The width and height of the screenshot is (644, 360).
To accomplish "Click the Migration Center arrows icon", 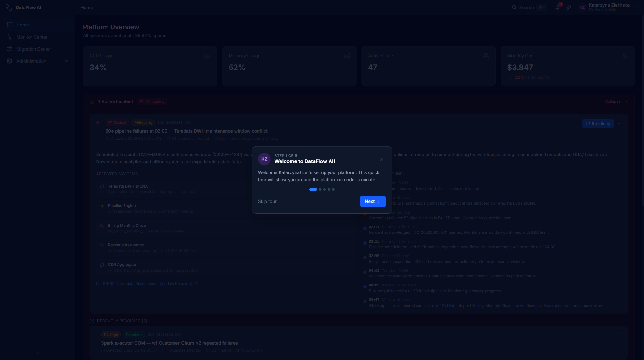I will pyautogui.click(x=9, y=49).
